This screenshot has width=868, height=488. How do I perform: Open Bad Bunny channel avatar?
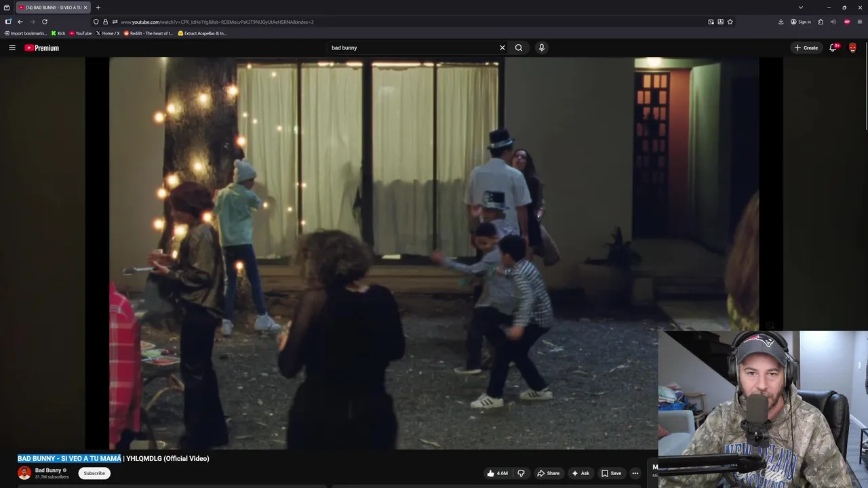tap(24, 473)
